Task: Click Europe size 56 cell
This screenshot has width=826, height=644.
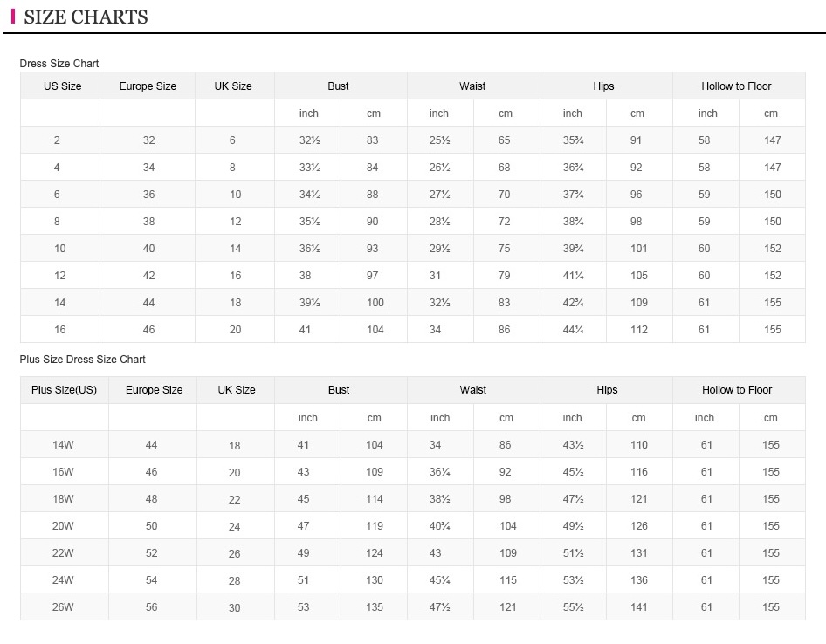Action: pos(152,607)
